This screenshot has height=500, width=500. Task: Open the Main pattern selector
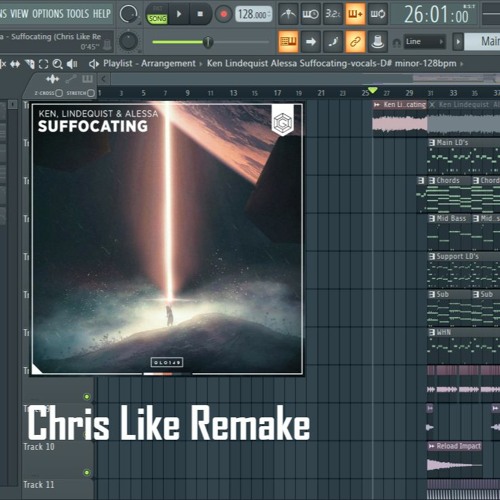point(482,42)
